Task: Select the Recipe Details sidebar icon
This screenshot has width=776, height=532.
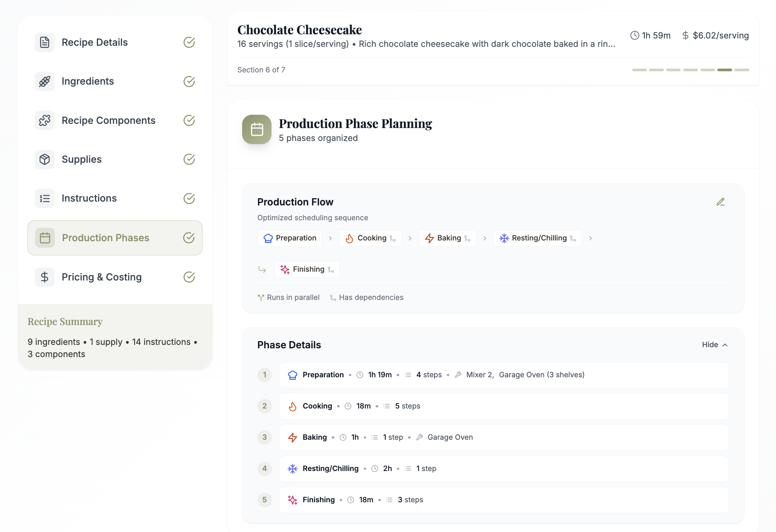Action: 44,42
